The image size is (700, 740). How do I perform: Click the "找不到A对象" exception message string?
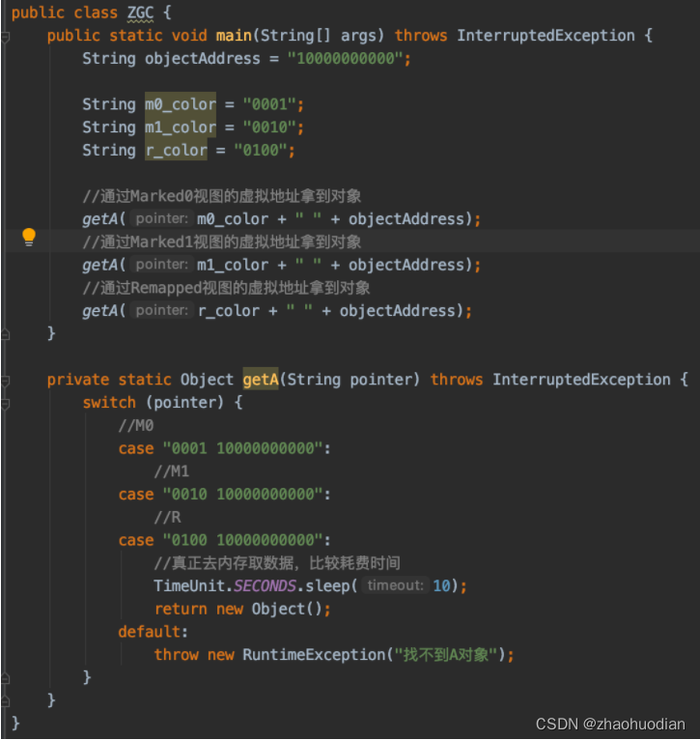point(446,655)
